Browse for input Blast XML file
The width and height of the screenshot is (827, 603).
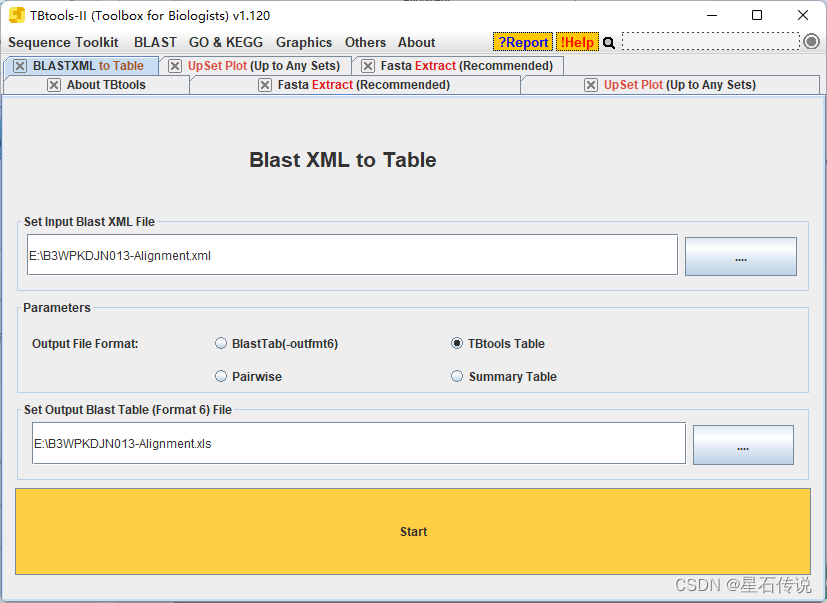pyautogui.click(x=741, y=256)
